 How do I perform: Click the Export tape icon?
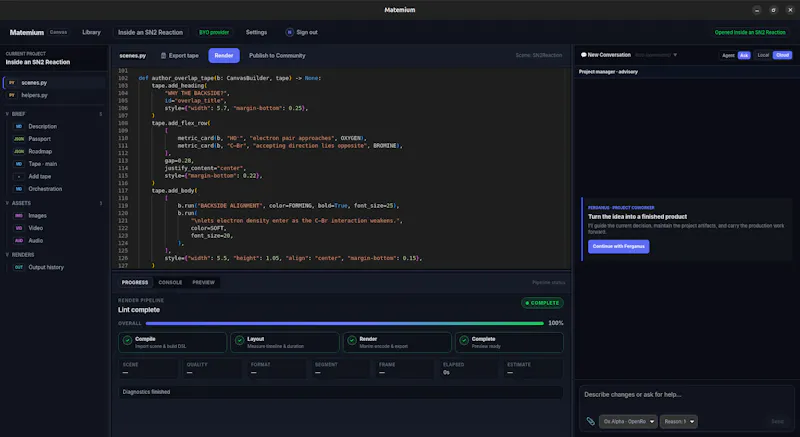point(163,56)
